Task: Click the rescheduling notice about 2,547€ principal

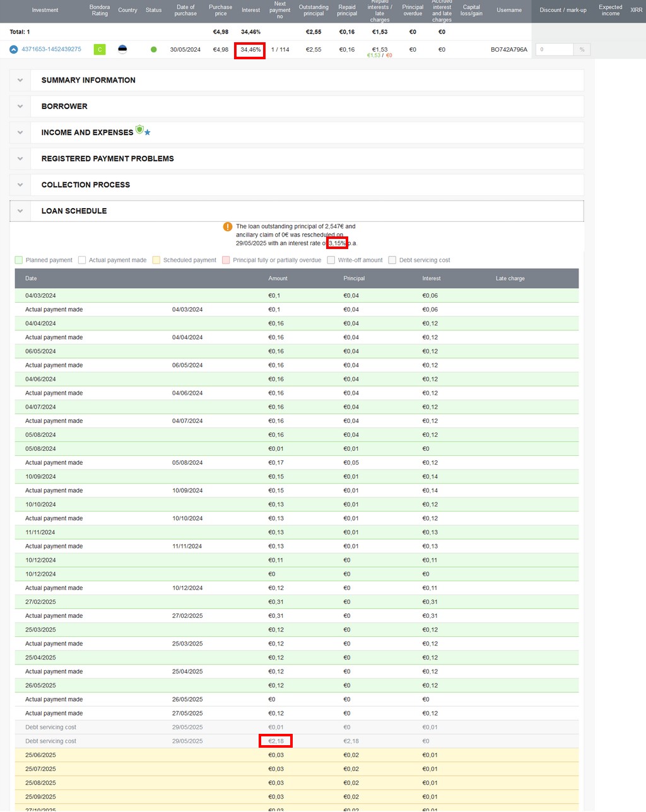Action: pyautogui.click(x=297, y=235)
